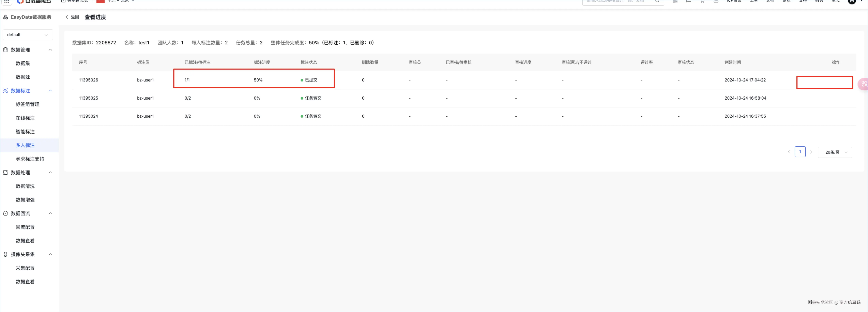This screenshot has height=312, width=868.
Task: Click the 数据处理 icon in the sidebar
Action: click(x=5, y=173)
